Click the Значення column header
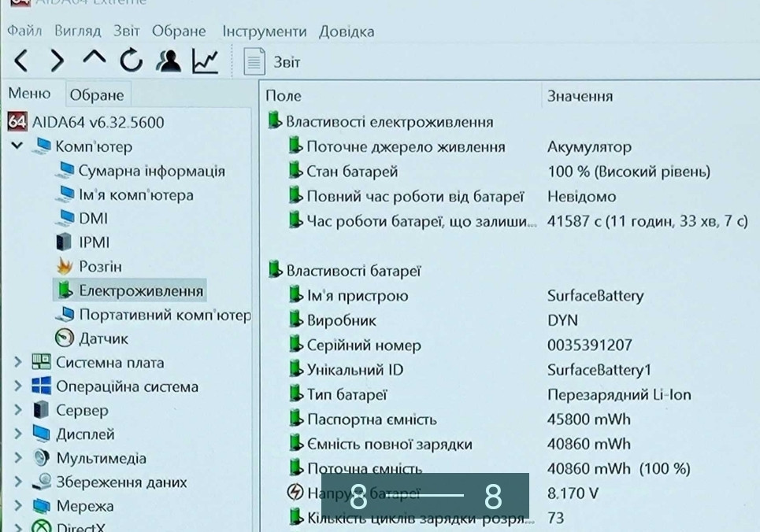Screen dimensions: 760x532 [580, 96]
